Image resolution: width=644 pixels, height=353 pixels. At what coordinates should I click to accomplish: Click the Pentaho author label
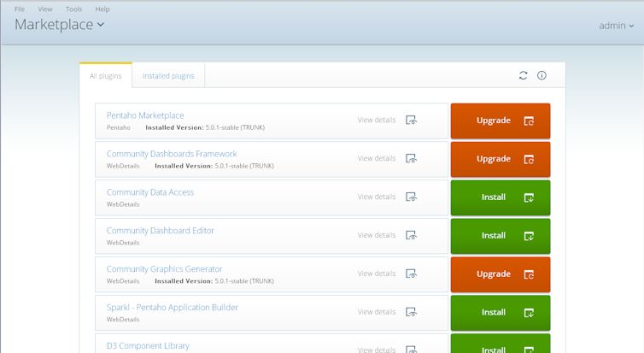tap(118, 128)
